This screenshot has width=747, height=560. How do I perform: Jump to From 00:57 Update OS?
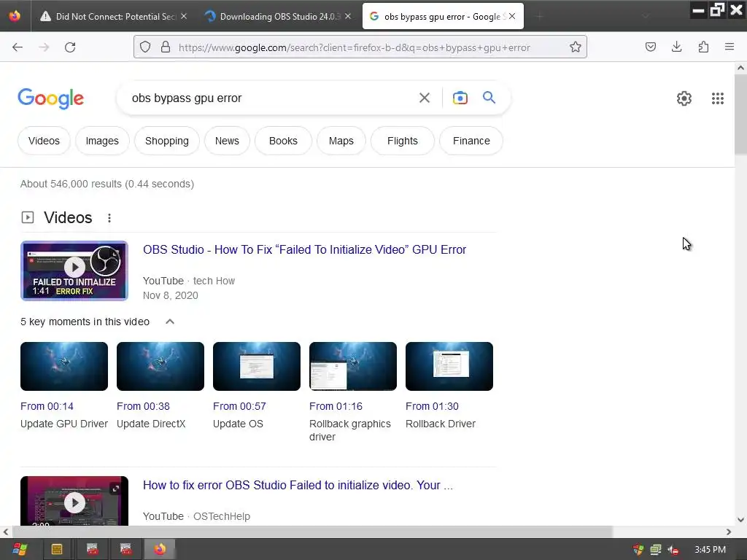click(x=239, y=406)
